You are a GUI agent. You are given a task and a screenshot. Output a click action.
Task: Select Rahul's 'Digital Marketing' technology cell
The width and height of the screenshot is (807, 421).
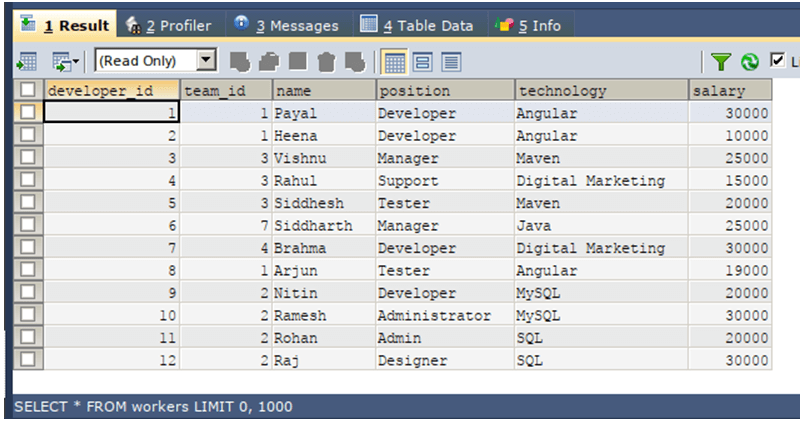(602, 180)
